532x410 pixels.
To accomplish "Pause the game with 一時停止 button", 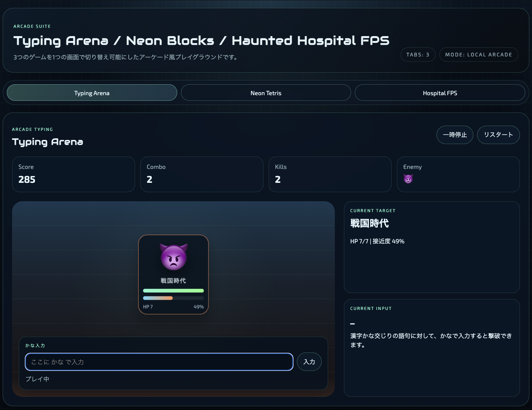I will point(454,135).
